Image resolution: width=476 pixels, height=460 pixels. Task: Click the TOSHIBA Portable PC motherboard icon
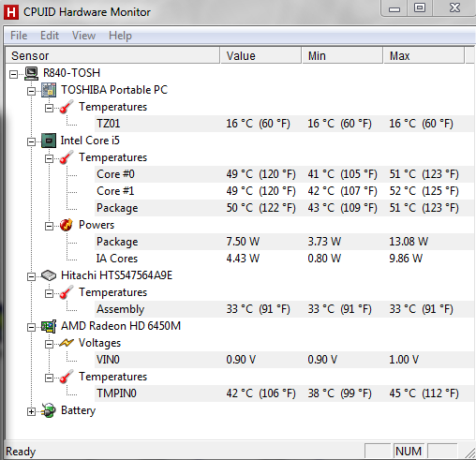(49, 90)
